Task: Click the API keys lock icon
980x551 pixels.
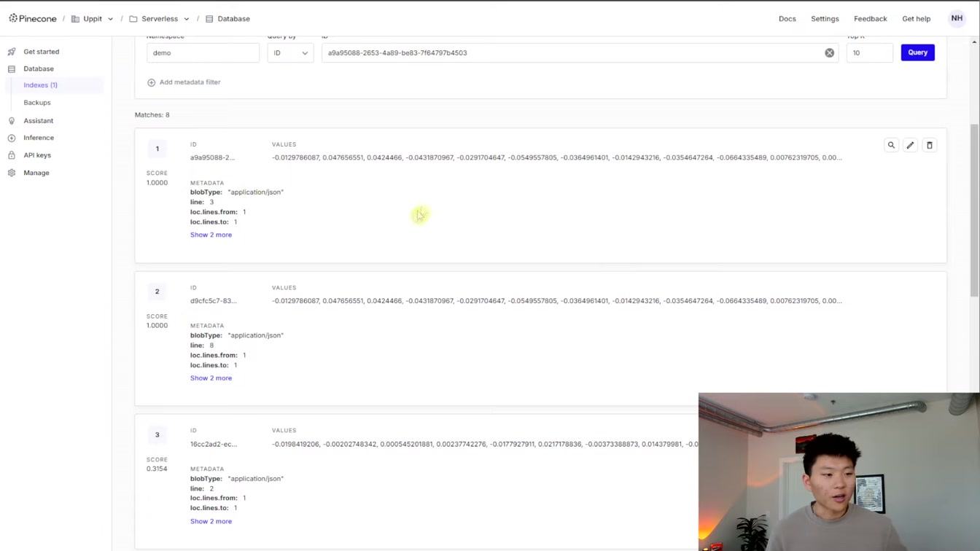Action: pos(12,155)
